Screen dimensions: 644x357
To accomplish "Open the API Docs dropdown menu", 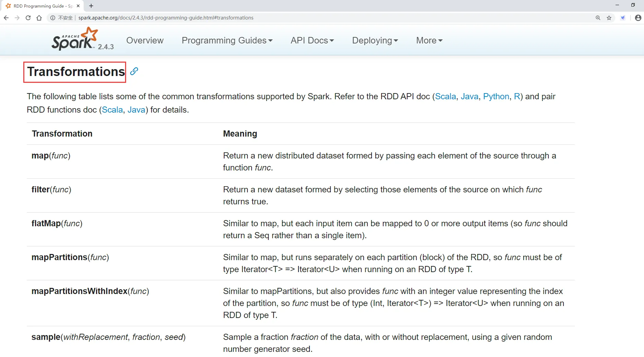I will 312,40.
